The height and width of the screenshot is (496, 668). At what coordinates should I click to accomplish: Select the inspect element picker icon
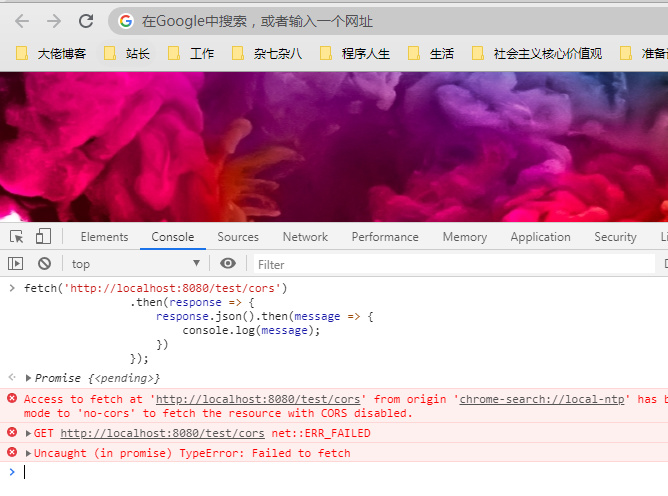pos(17,236)
